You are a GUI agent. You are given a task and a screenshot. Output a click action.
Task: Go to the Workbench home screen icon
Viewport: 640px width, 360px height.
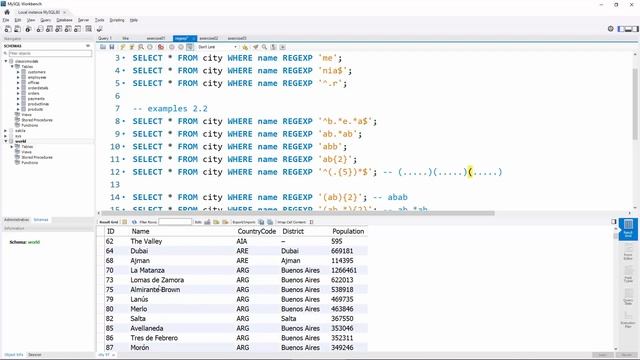tap(7, 12)
